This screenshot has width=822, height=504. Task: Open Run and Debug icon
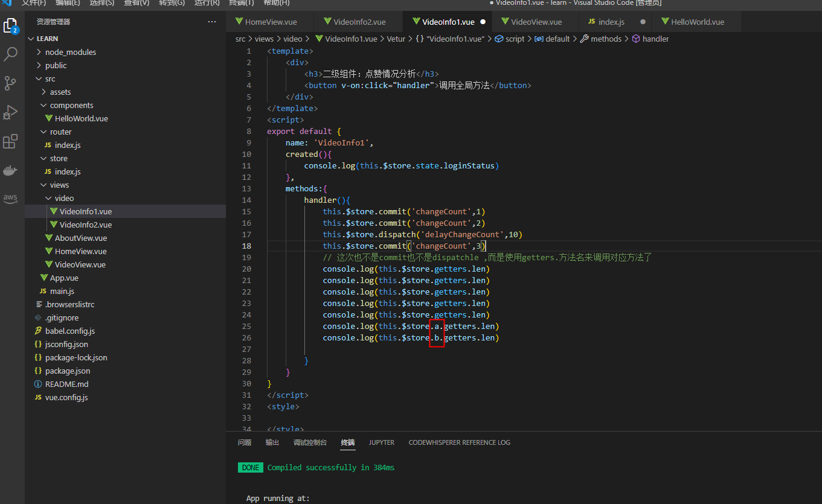point(10,112)
